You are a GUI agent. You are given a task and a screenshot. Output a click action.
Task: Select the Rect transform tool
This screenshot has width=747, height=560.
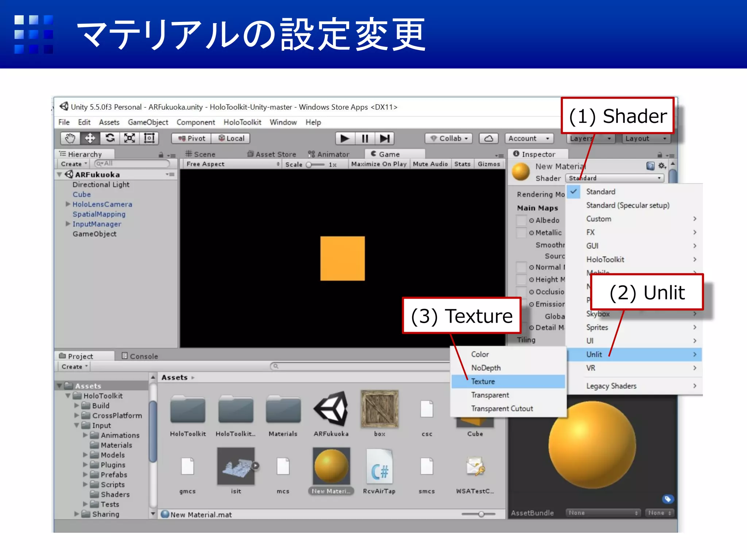point(149,139)
